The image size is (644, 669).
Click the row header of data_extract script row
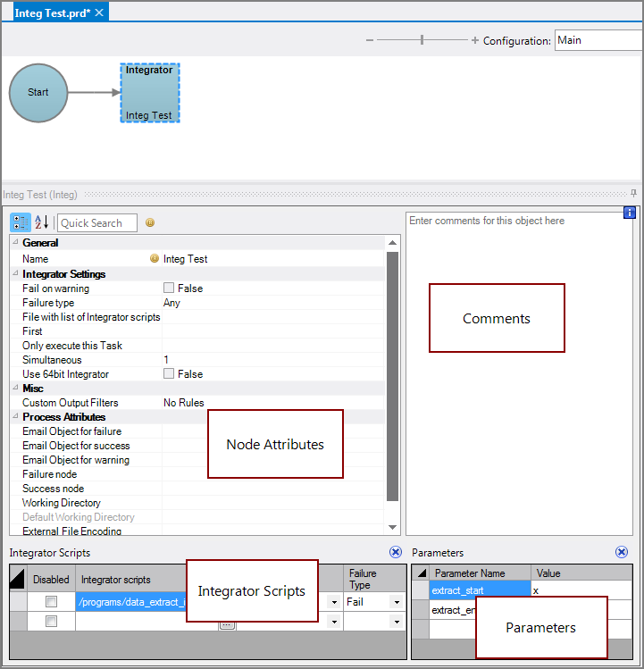point(19,602)
